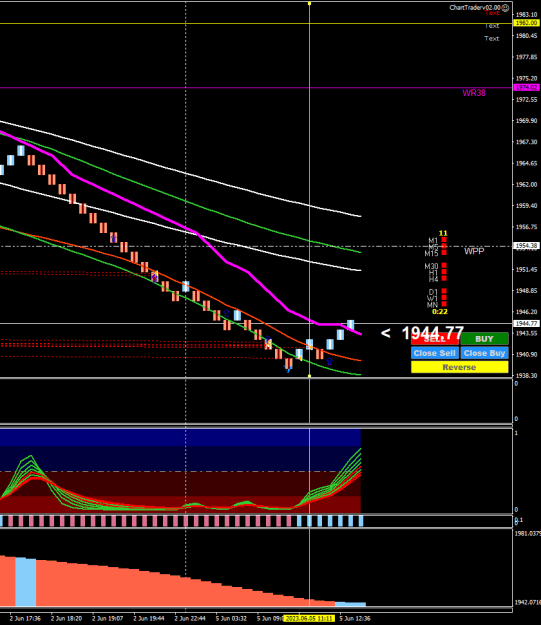Click the yellow Reverse button

pyautogui.click(x=459, y=367)
